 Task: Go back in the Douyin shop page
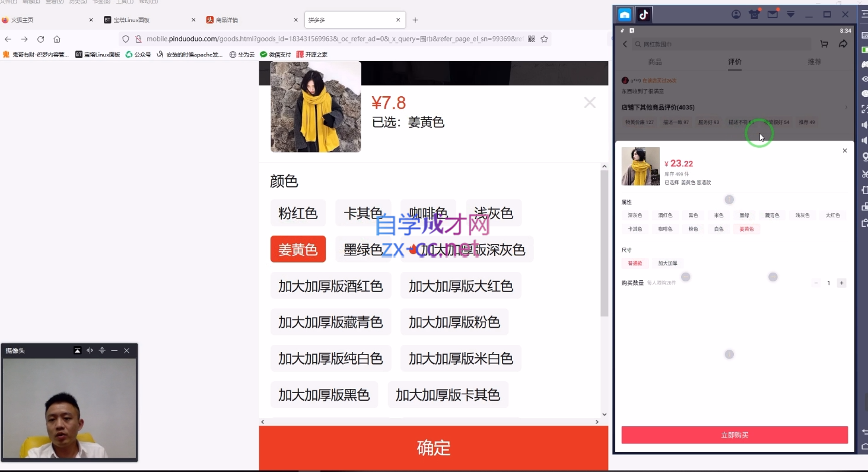tap(625, 44)
